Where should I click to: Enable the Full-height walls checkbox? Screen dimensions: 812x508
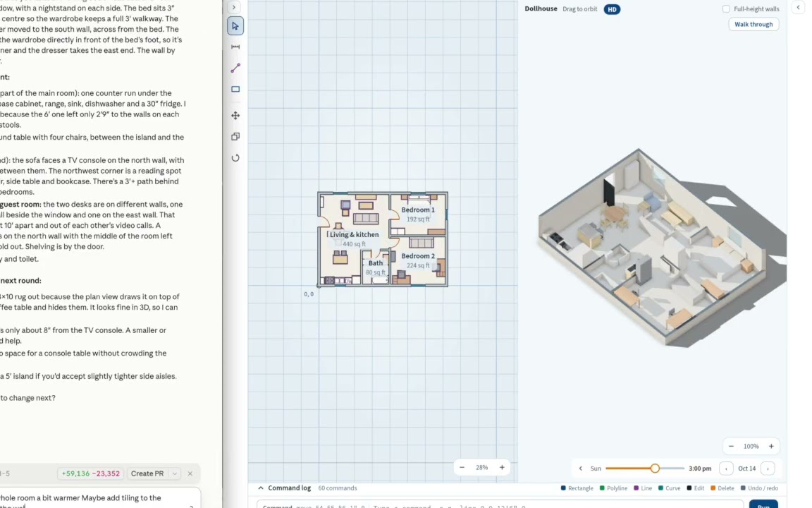(726, 8)
